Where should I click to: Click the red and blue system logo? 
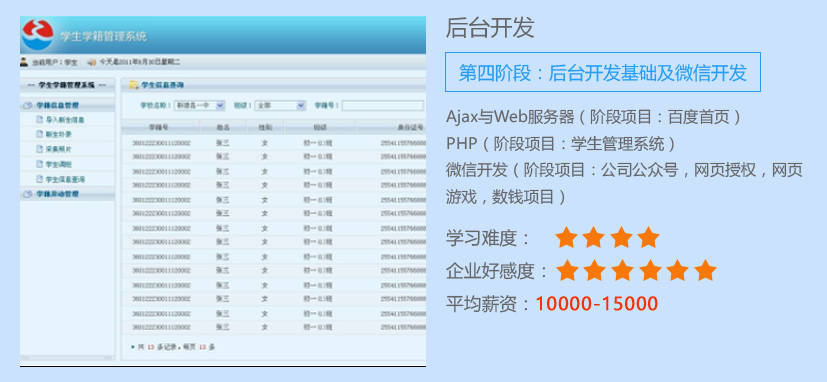(37, 34)
